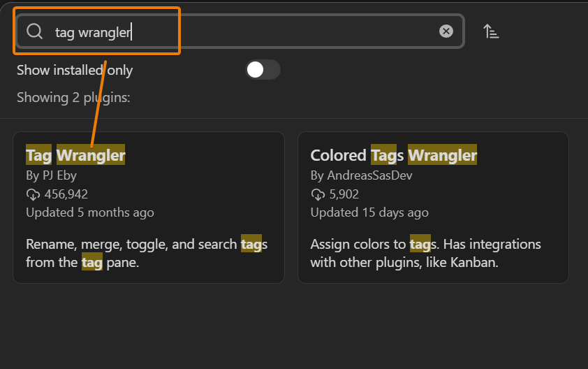Viewport: 588px width, 369px height.
Task: Clear the search field with X icon
Action: tap(446, 31)
